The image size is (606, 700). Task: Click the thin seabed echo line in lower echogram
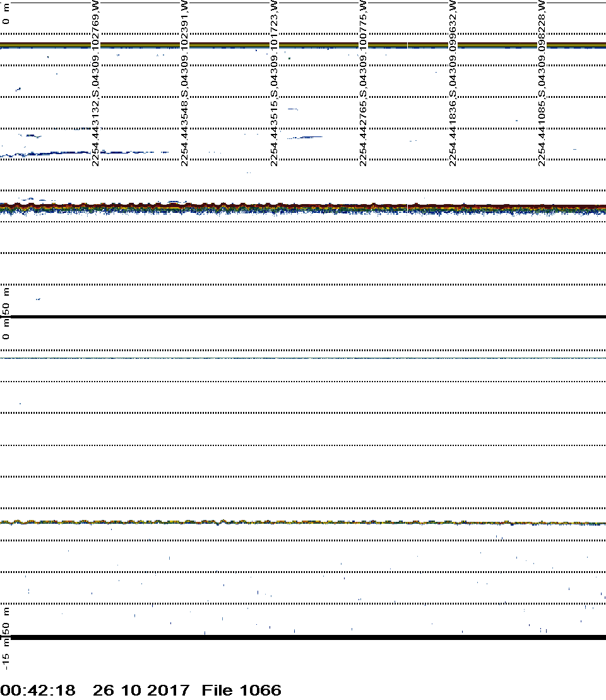pos(303,522)
